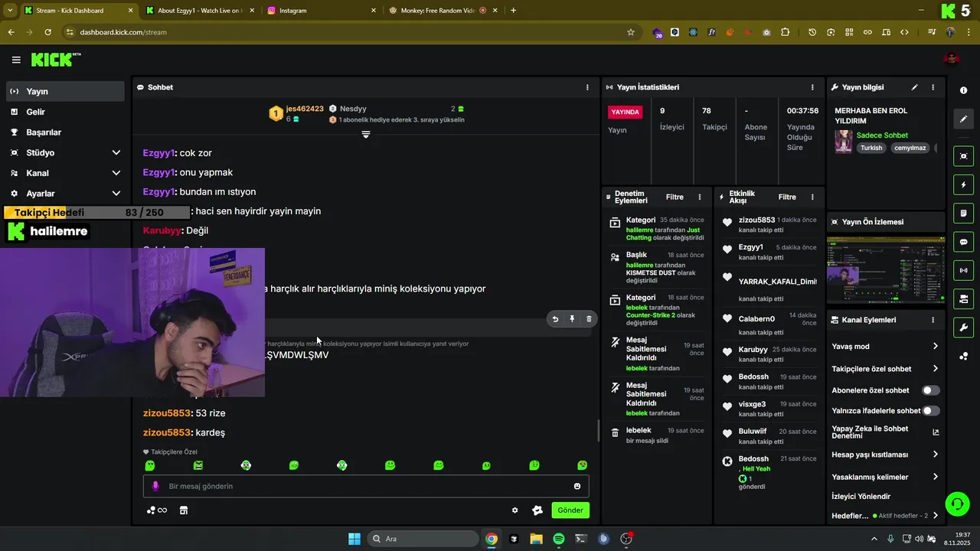Click the first green emote under Takipçilere Özel
Viewport: 980px width, 551px height.
150,465
